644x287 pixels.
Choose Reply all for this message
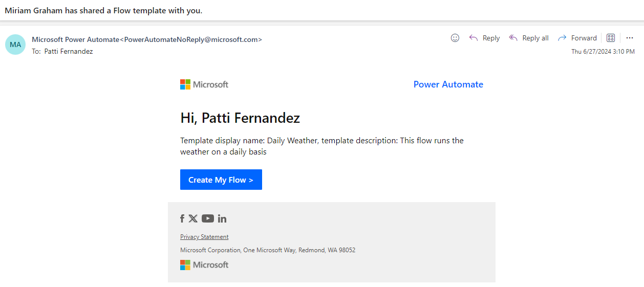[529, 38]
